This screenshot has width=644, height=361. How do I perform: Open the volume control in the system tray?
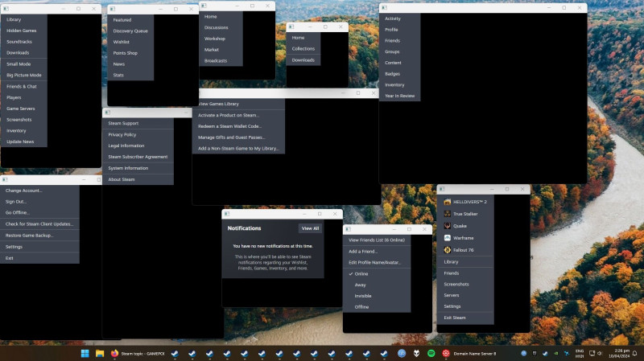(x=600, y=353)
